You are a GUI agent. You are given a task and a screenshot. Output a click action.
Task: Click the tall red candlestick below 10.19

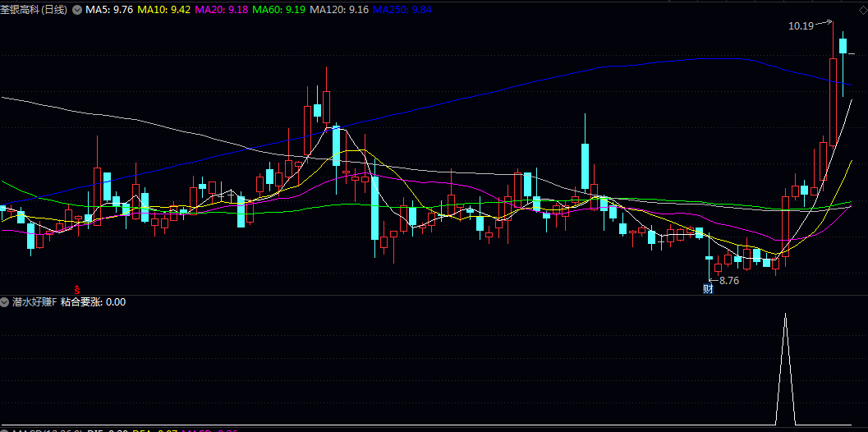coord(833,99)
